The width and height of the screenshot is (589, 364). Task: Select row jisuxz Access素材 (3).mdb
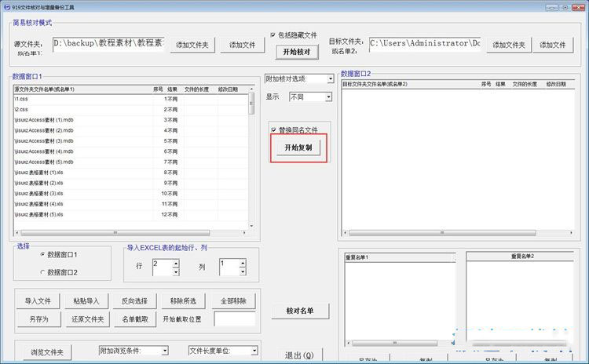click(130, 140)
